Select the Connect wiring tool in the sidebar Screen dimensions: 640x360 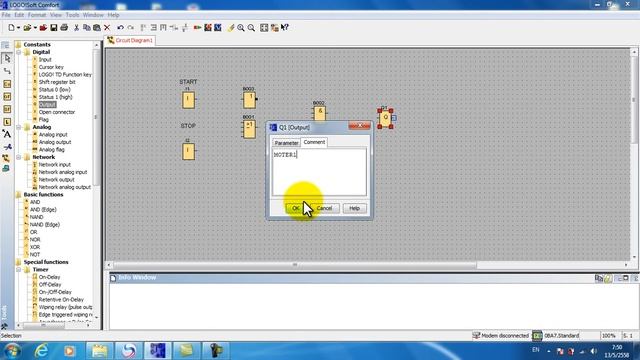[7, 71]
